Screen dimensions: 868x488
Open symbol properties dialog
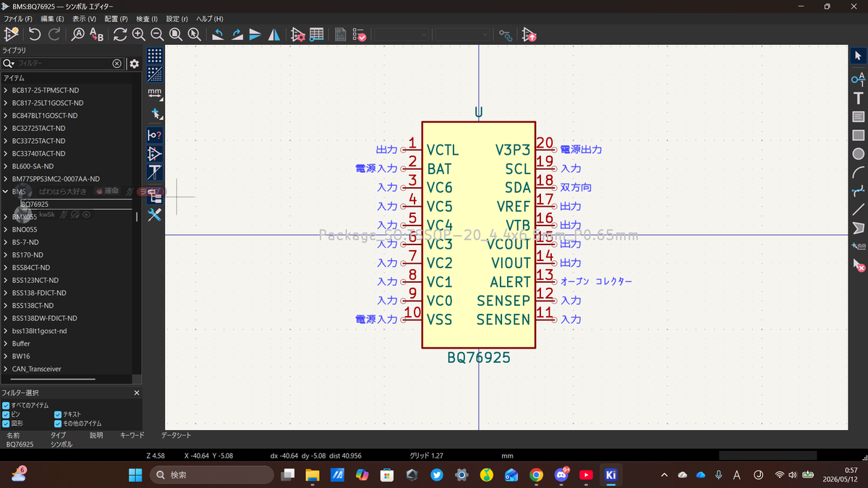[x=297, y=34]
